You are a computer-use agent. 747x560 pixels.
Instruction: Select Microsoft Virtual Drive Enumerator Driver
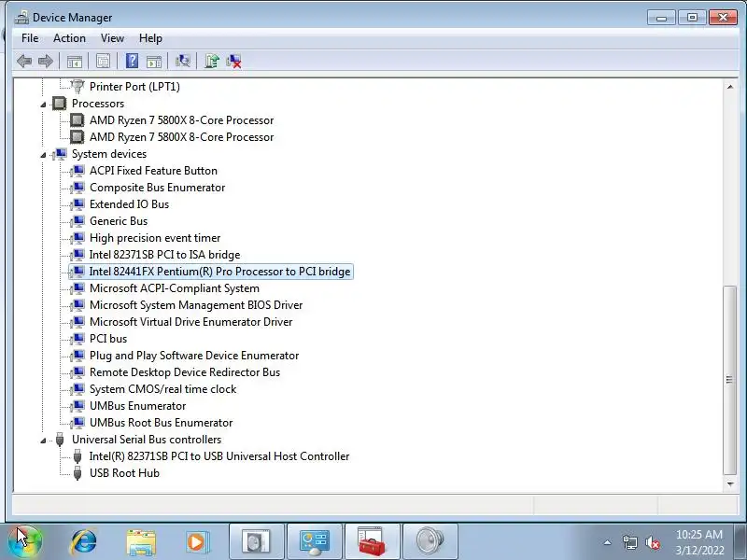point(191,322)
